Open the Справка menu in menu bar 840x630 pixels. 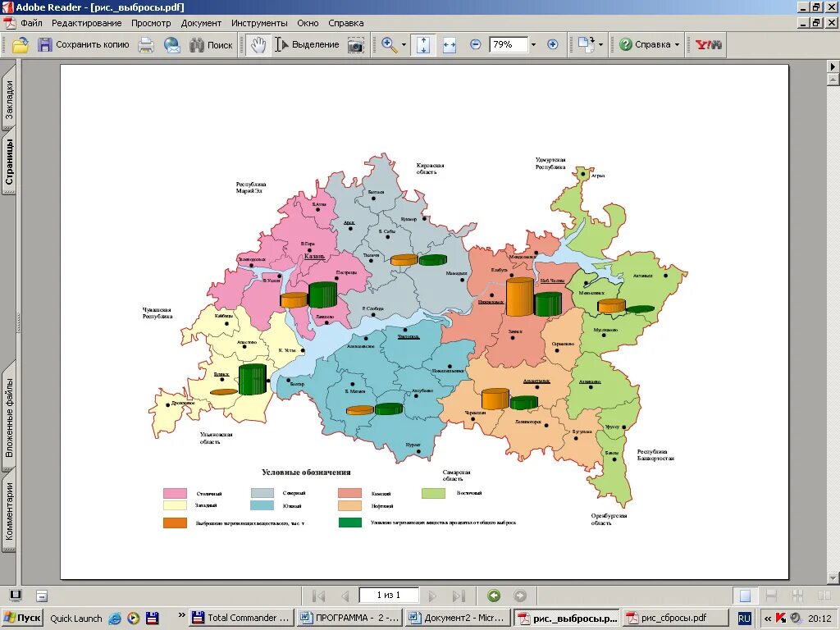point(346,23)
